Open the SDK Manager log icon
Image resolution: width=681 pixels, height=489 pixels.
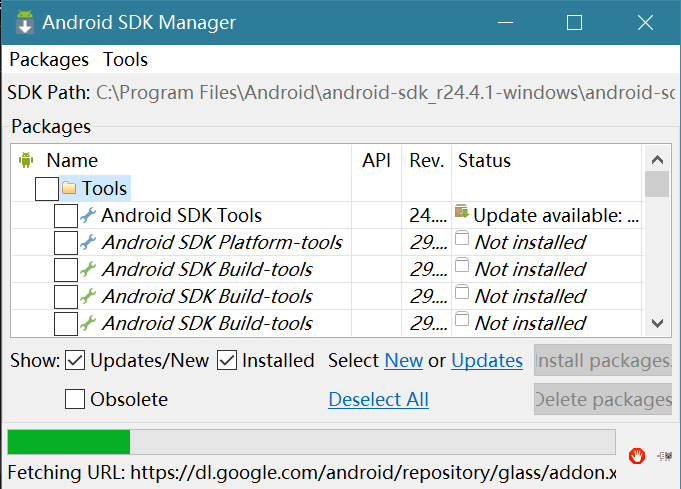tap(665, 456)
